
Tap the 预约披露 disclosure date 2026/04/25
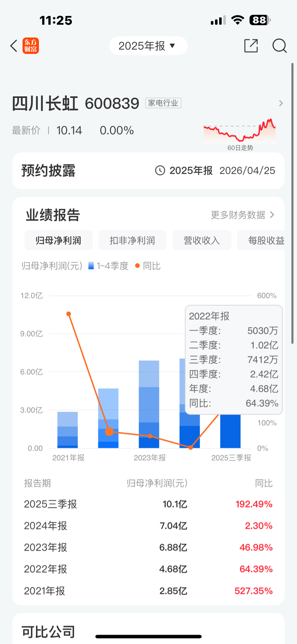tap(247, 171)
